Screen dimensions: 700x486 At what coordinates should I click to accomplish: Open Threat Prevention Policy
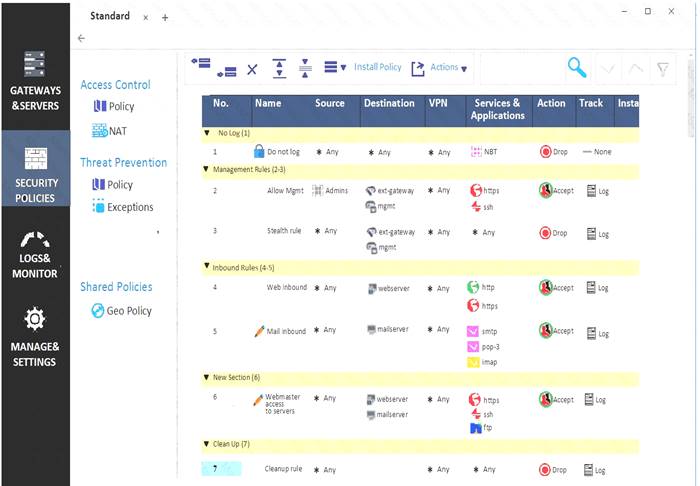tap(112, 184)
